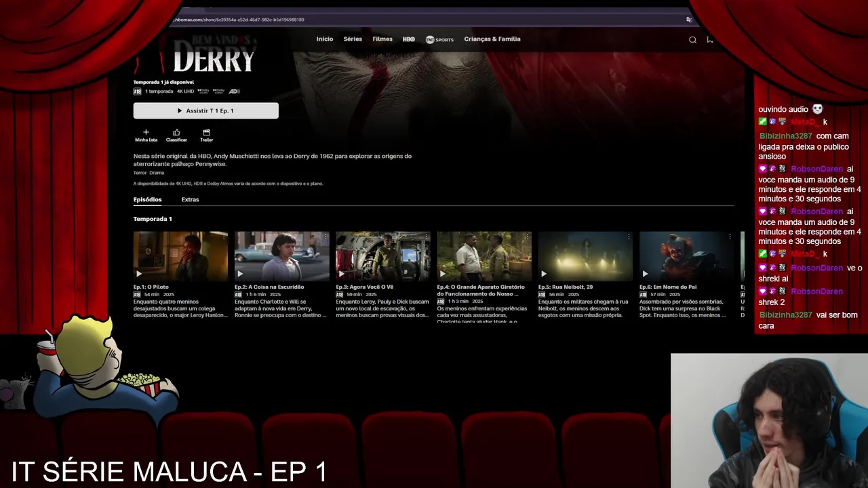
Task: Click the title Ep.5: Rua Neibolt, 29
Action: pyautogui.click(x=566, y=287)
